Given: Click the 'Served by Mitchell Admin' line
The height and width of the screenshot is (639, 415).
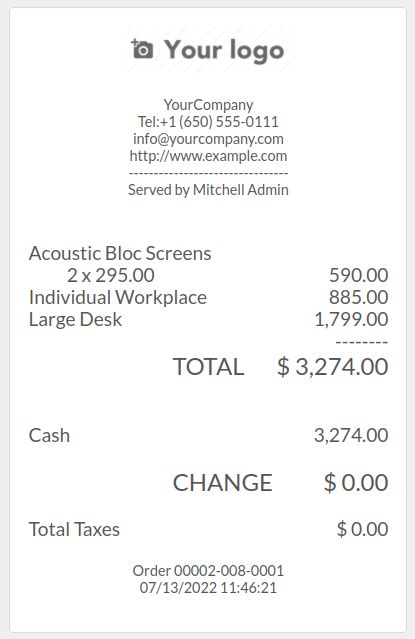Looking at the screenshot, I should (x=208, y=189).
